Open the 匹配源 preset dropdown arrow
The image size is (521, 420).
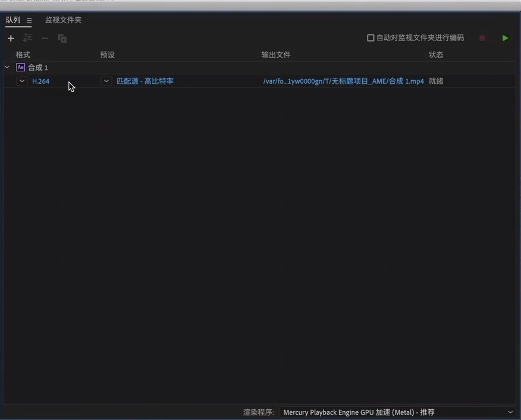click(x=106, y=81)
